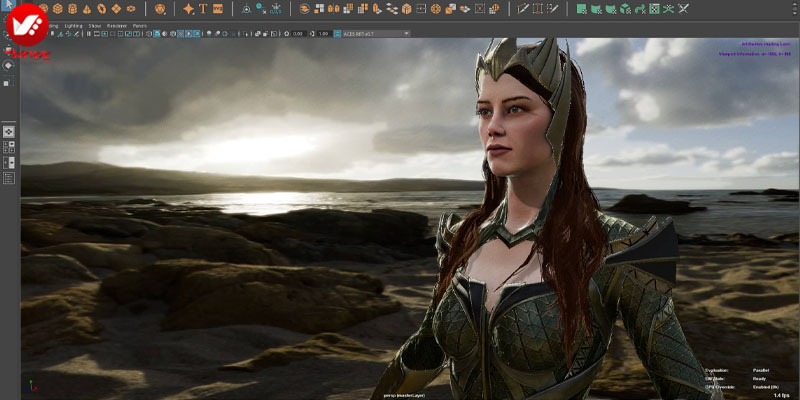The width and height of the screenshot is (800, 400).
Task: Click the green Spherical UV map icon
Action: 610,9
